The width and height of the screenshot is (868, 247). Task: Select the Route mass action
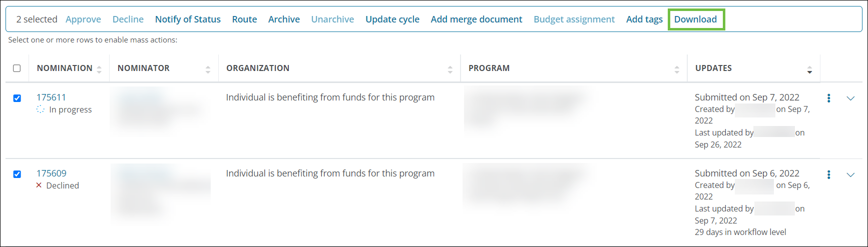click(x=244, y=19)
